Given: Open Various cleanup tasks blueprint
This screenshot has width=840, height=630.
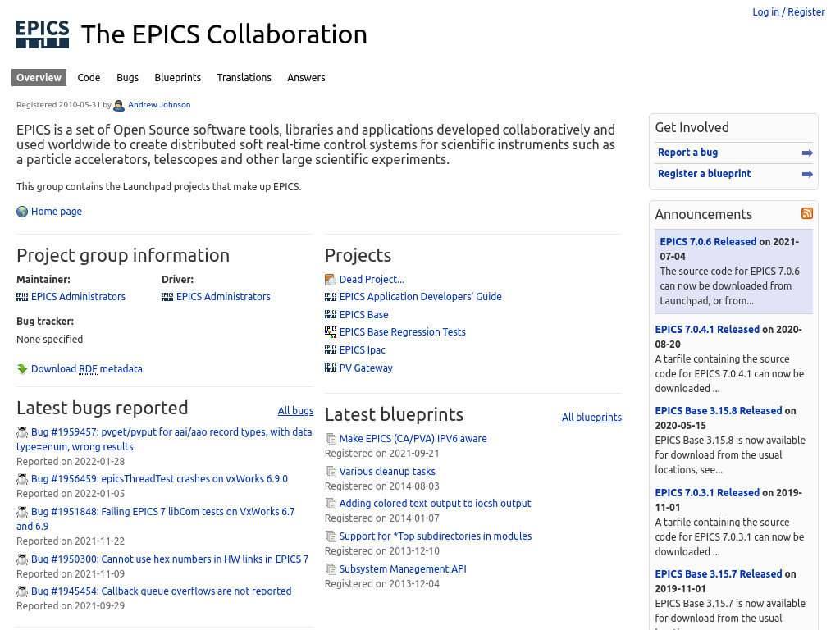Looking at the screenshot, I should pyautogui.click(x=387, y=472).
